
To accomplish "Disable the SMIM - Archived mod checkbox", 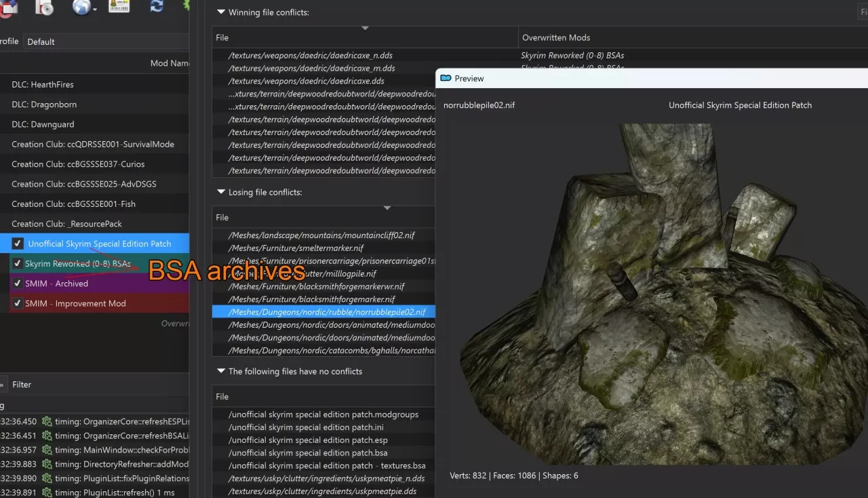I will [18, 284].
